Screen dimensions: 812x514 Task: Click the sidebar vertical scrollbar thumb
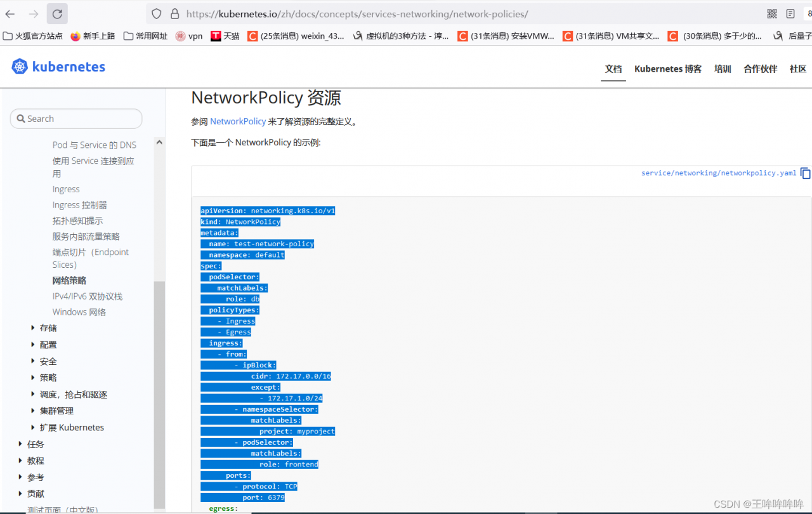[x=159, y=393]
